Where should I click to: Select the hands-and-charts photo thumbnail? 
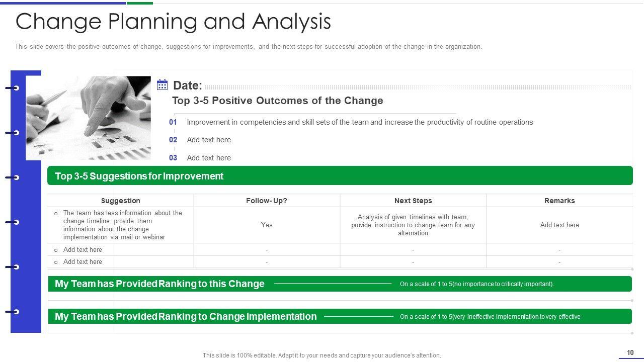point(88,118)
